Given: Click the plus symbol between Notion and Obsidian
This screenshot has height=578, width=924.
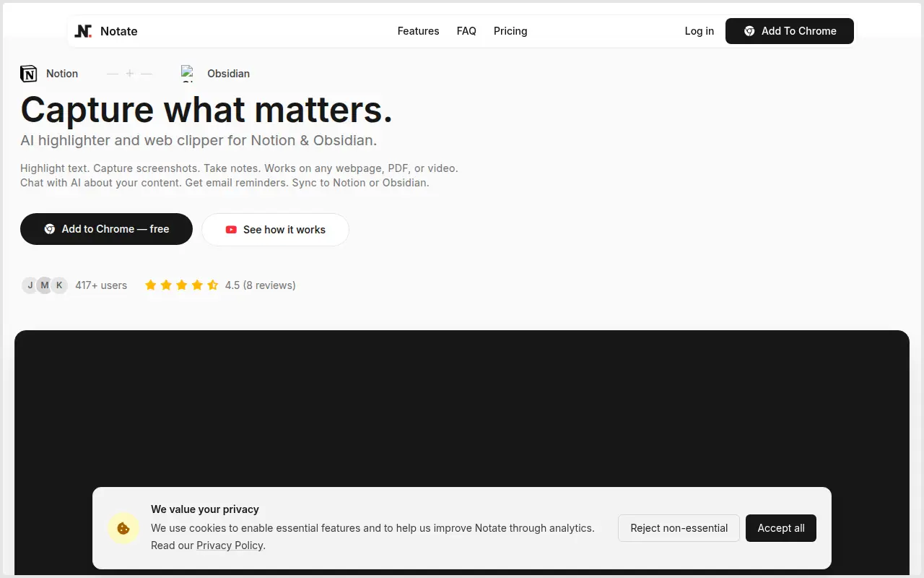Looking at the screenshot, I should pyautogui.click(x=130, y=74).
